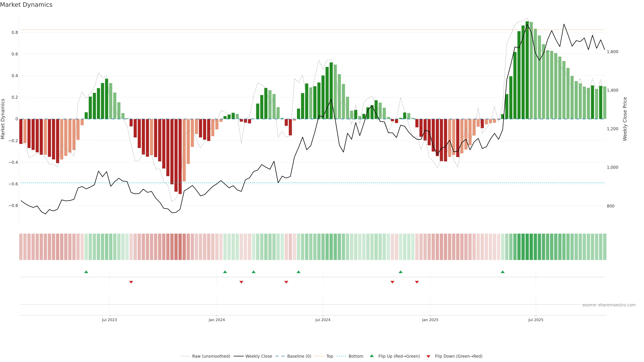Click the earliest green flip-up triangle marker
644x362 pixels.
pyautogui.click(x=86, y=272)
